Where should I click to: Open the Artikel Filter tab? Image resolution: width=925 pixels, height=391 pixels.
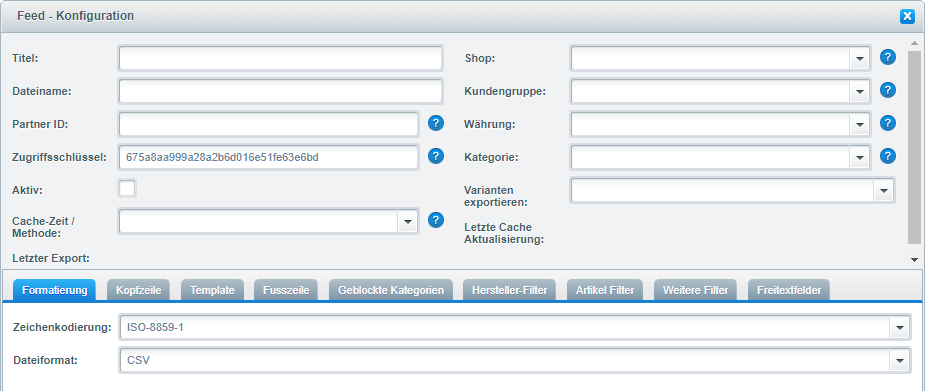click(x=605, y=290)
